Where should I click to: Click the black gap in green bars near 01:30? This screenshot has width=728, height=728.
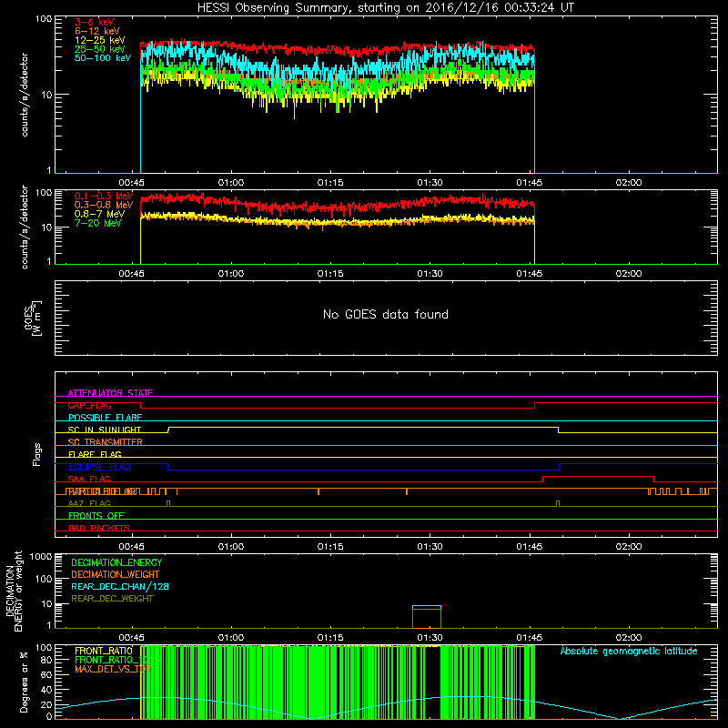pyautogui.click(x=431, y=682)
